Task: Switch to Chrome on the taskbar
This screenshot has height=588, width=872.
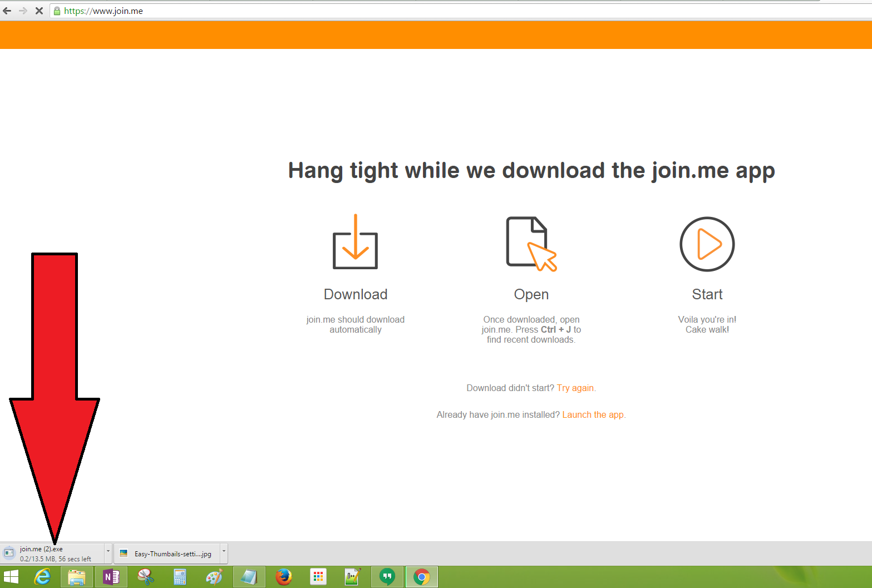Action: coord(422,577)
